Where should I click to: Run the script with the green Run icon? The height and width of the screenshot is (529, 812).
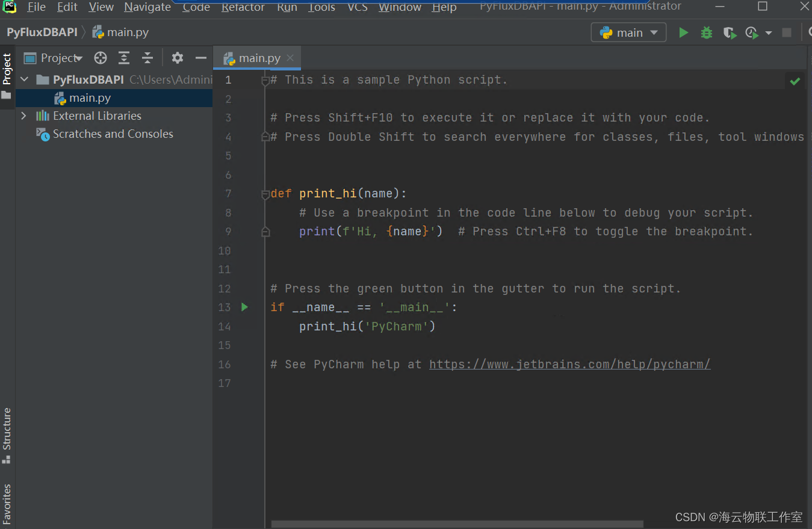pyautogui.click(x=683, y=32)
